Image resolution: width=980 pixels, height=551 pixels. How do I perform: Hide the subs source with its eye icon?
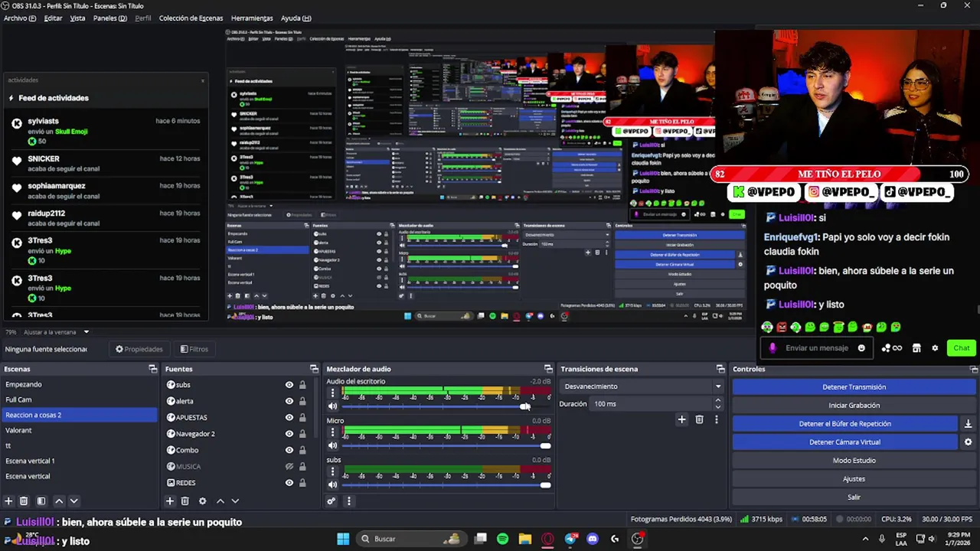coord(289,385)
